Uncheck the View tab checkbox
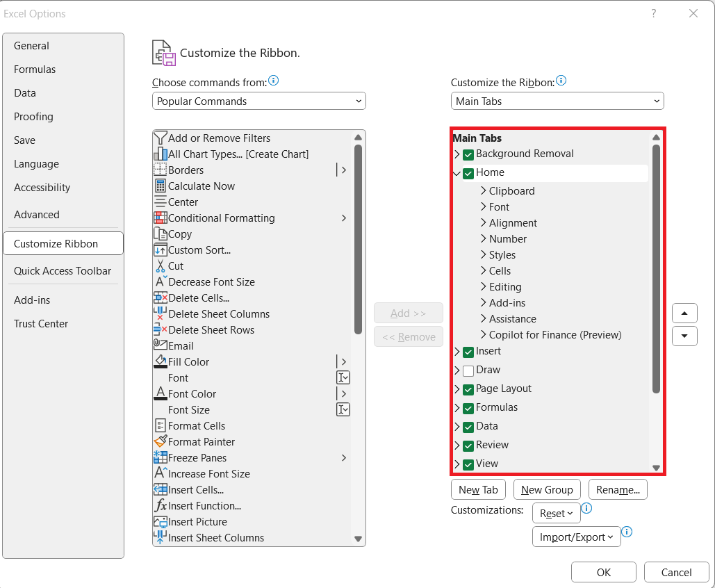 click(x=468, y=464)
